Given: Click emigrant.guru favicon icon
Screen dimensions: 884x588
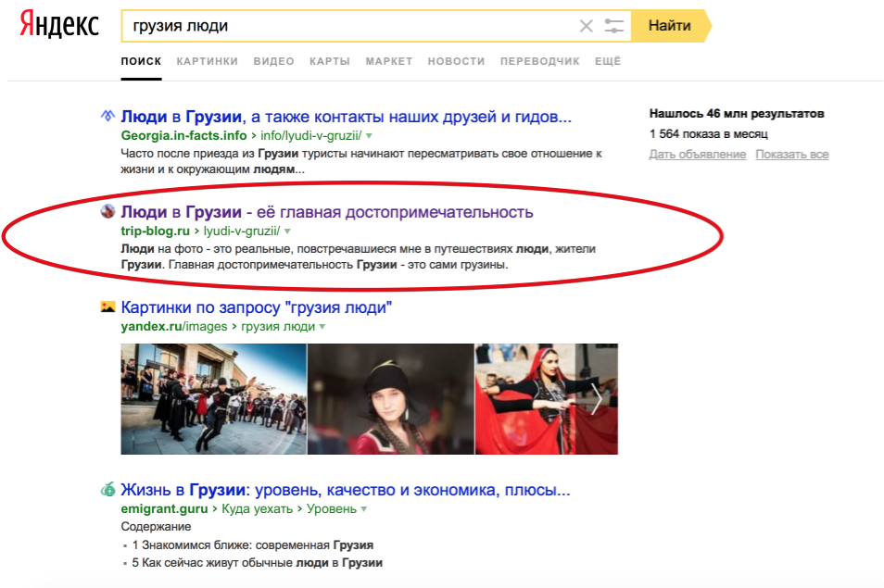Looking at the screenshot, I should 107,490.
